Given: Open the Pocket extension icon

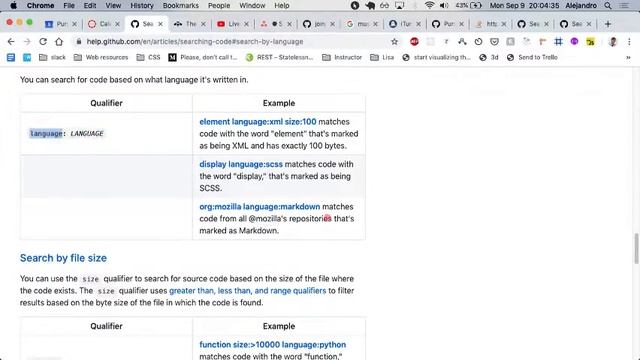Looking at the screenshot, I should point(494,42).
